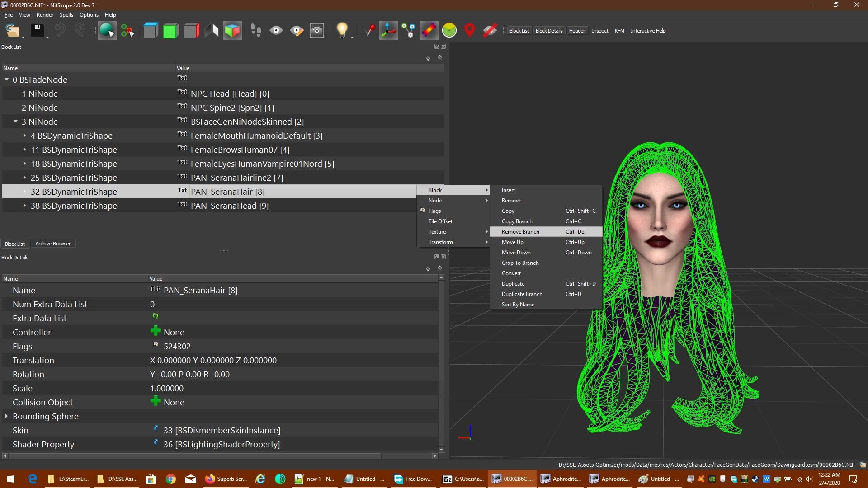Click the Inspect toolbar button

click(600, 31)
